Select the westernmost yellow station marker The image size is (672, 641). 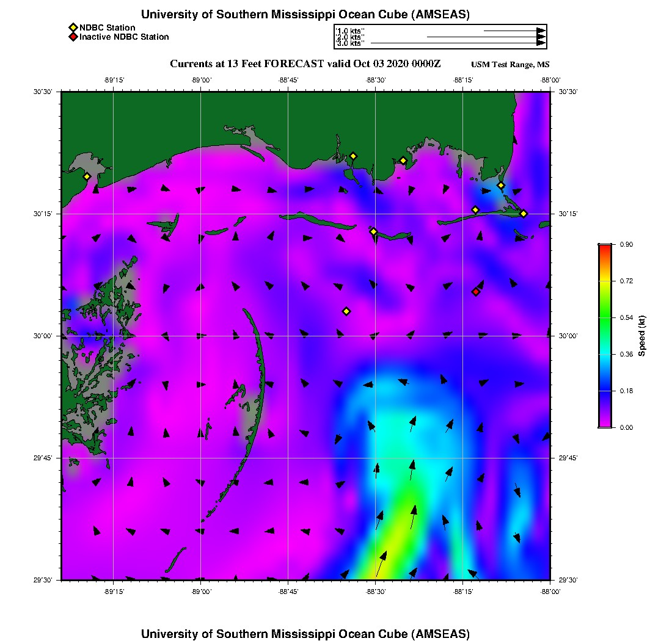tap(87, 176)
